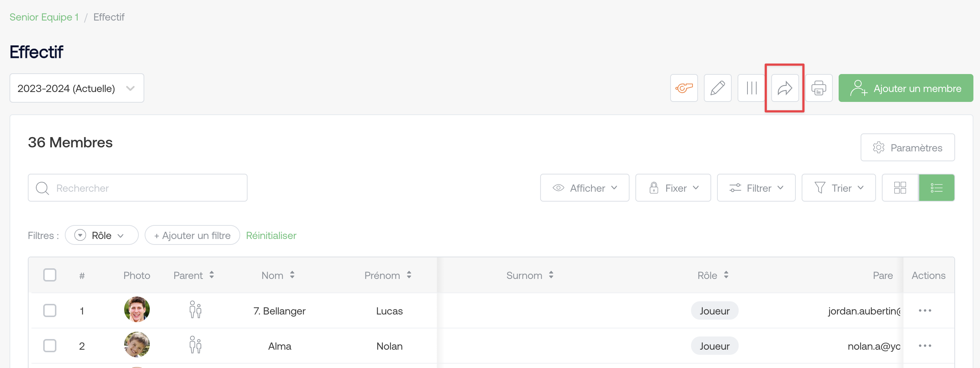
Task: Expand the Afficher dropdown
Action: [584, 188]
